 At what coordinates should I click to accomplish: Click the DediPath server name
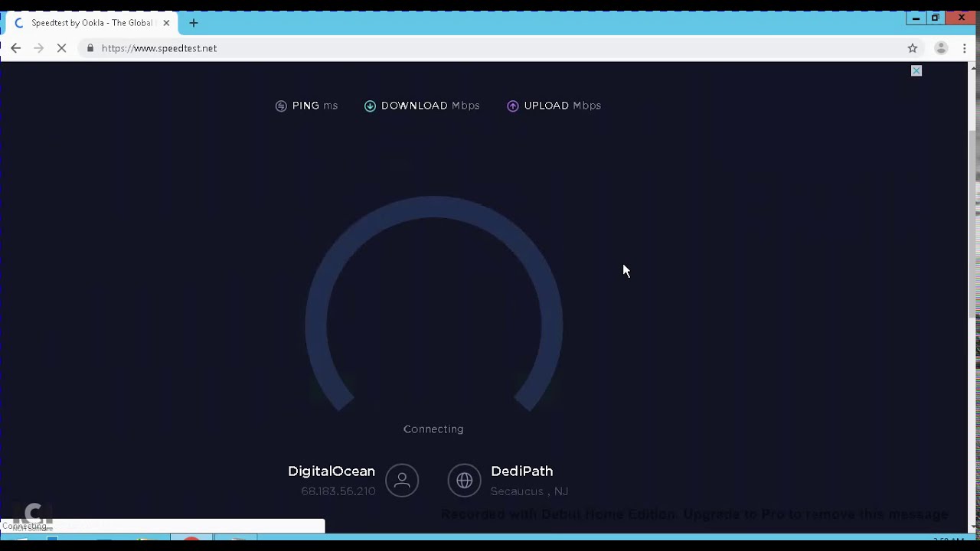click(521, 471)
